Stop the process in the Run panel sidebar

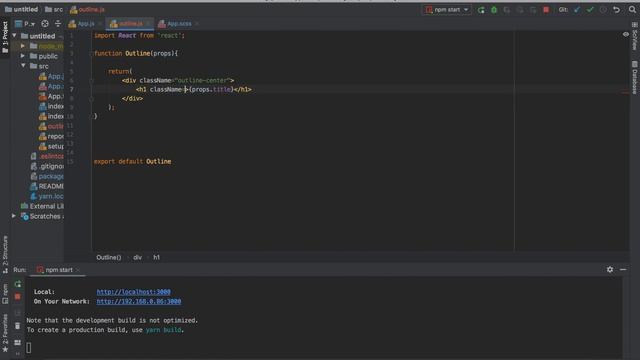click(18, 296)
